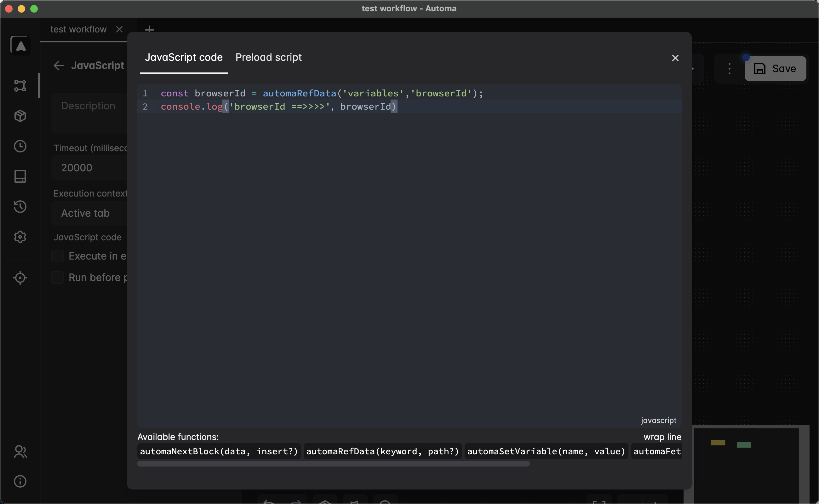The height and width of the screenshot is (504, 819).
Task: Click the yellow block in minimap
Action: click(718, 443)
